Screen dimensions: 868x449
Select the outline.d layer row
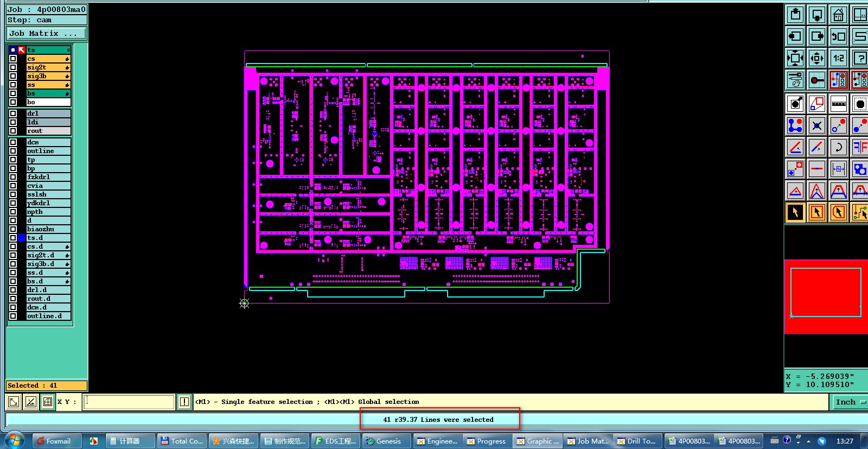pyautogui.click(x=49, y=316)
